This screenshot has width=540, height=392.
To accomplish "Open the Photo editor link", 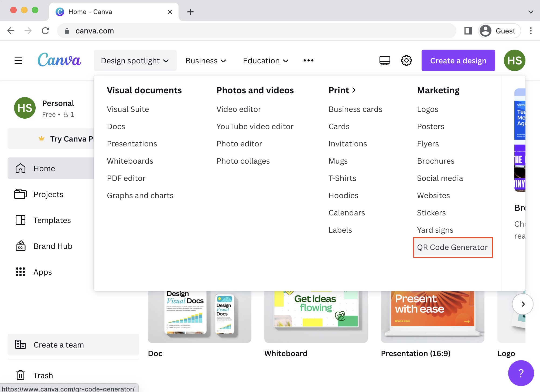I will pos(239,143).
